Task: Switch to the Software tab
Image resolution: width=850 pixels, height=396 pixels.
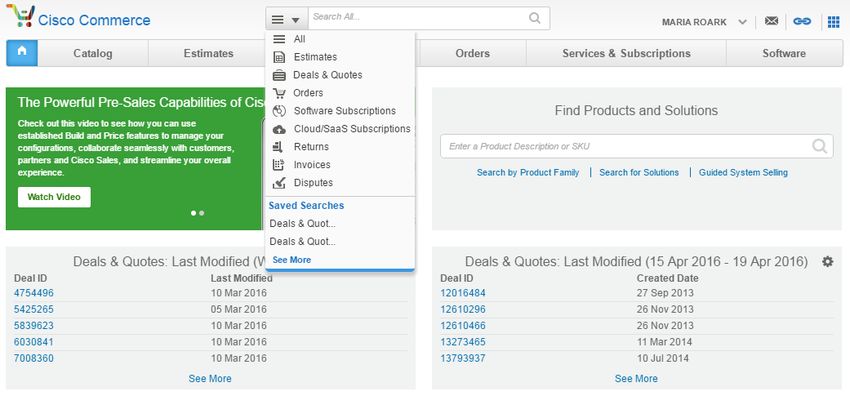Action: [x=784, y=53]
